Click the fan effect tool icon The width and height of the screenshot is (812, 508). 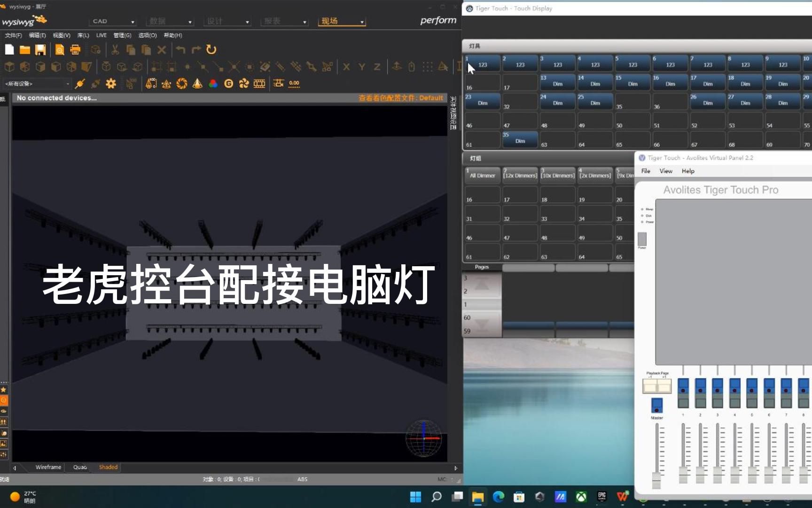tap(244, 83)
